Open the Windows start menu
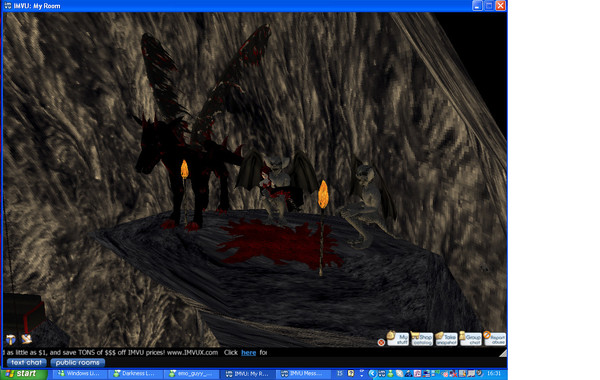Viewport: 600px width, 380px height. click(x=24, y=374)
